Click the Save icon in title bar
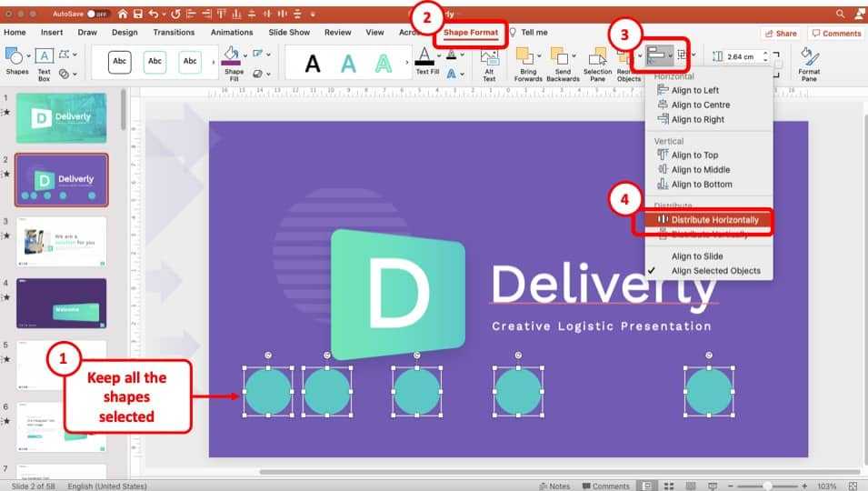Viewport: 868px width, 491px height. (x=136, y=15)
